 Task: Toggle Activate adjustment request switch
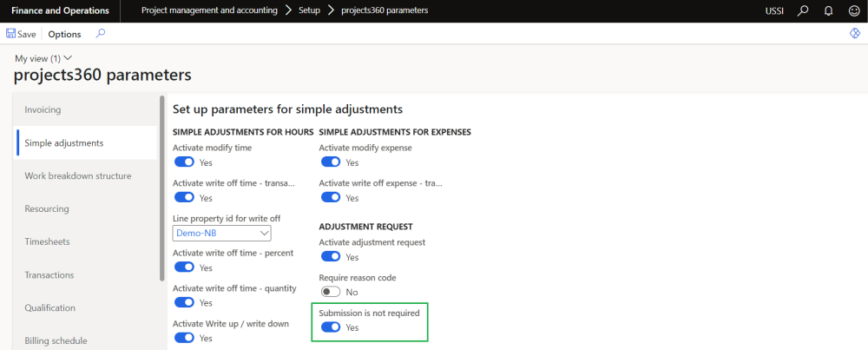[x=330, y=257]
